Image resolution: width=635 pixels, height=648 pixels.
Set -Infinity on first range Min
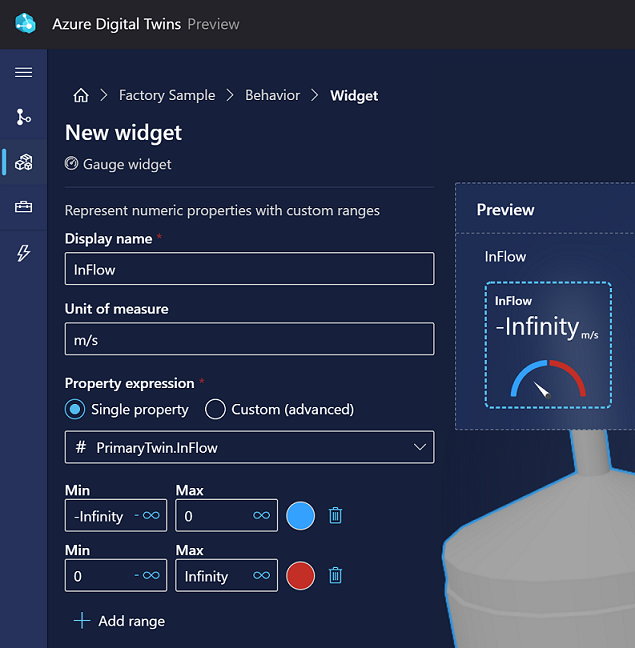(x=147, y=515)
